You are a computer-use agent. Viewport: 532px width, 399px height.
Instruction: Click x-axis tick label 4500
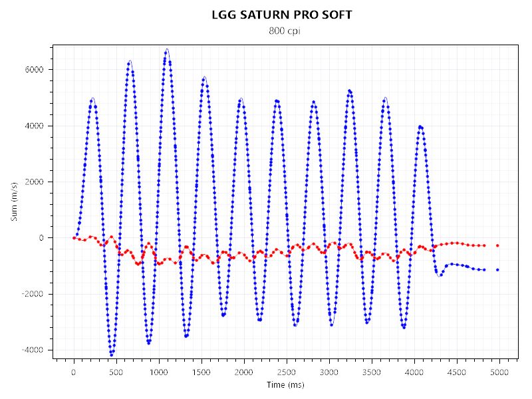tap(457, 372)
